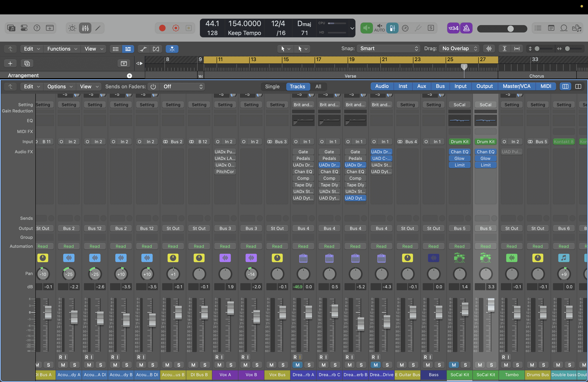Image resolution: width=588 pixels, height=382 pixels.
Task: Click the add track plus button
Action: [x=10, y=63]
